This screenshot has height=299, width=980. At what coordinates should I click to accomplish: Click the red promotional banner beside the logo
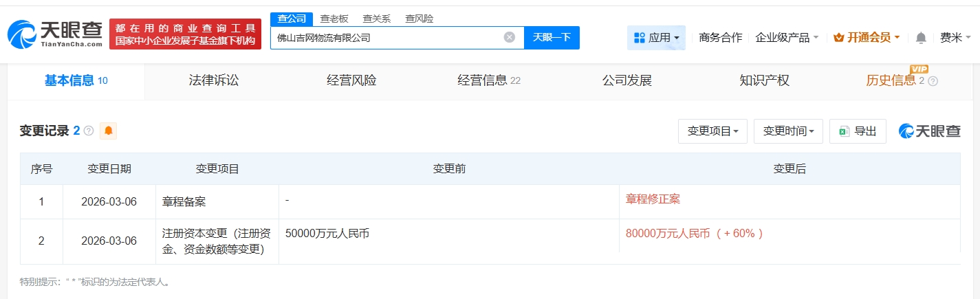click(x=185, y=34)
